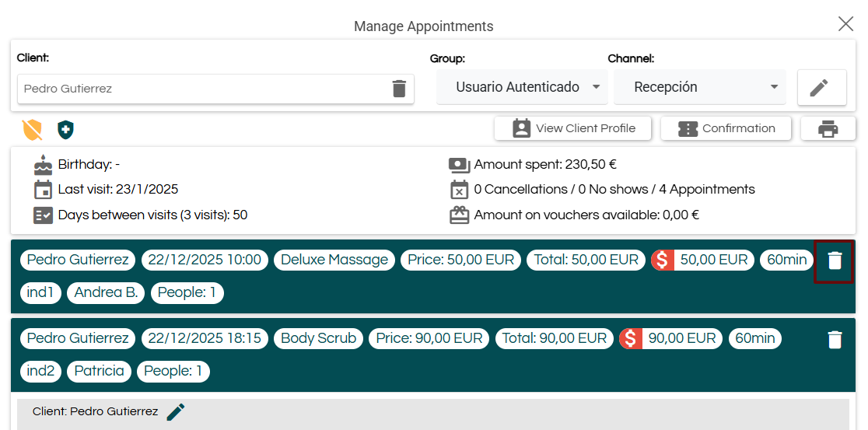
Task: Click the dollar icon for Body Scrub
Action: (630, 338)
